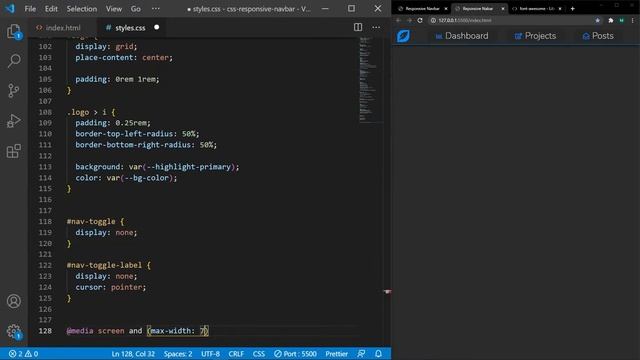Close the active Responsive Navbar tab
Viewport: 640px width, 360px height.
coord(503,9)
